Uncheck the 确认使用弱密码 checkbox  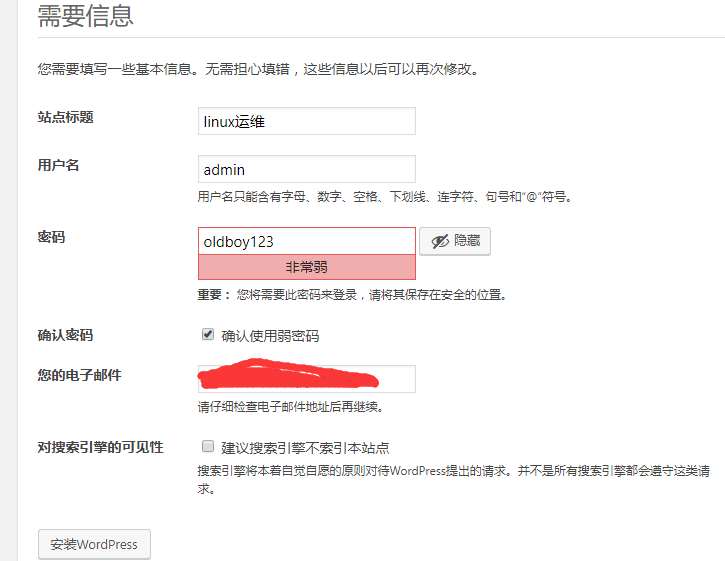point(208,335)
